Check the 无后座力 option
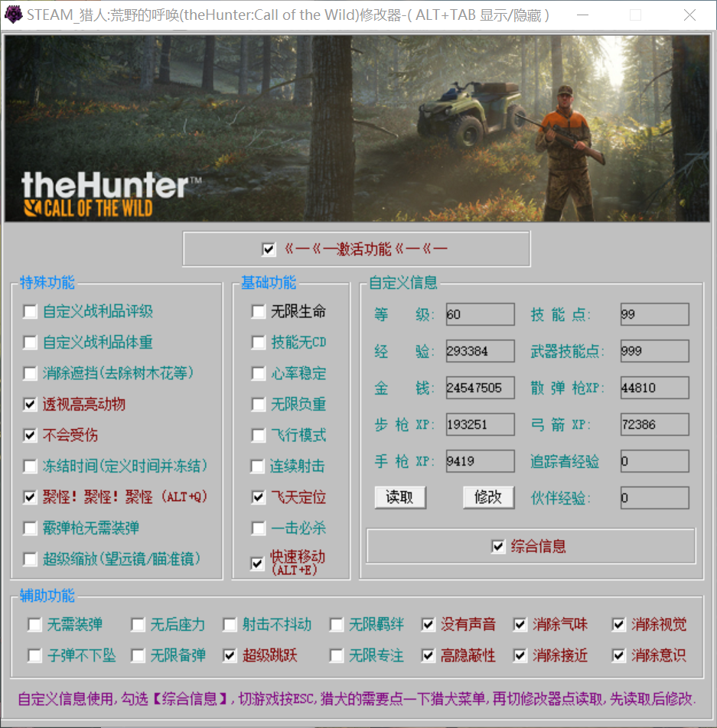Viewport: 717px width, 728px height. tap(138, 625)
